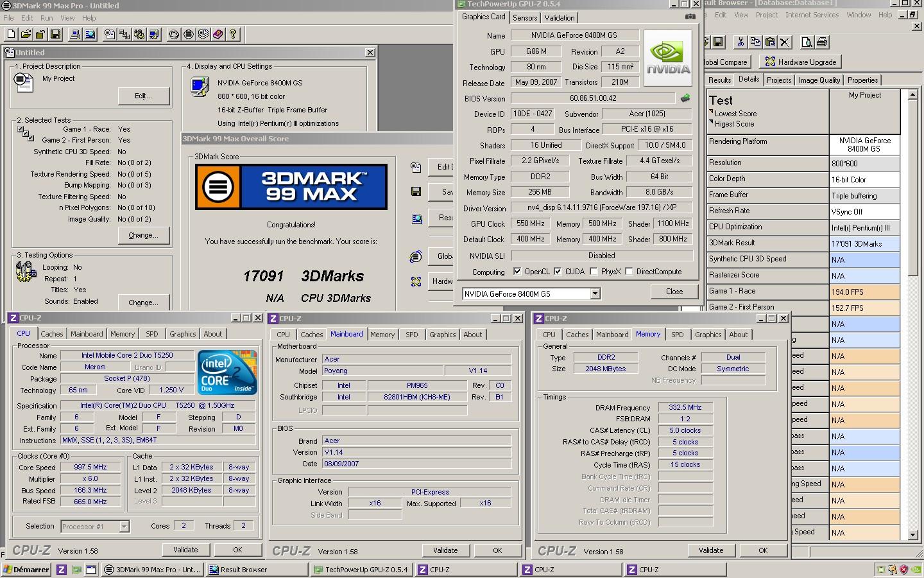This screenshot has height=578, width=924.
Task: Click Intel Core 2 Duo logo in CPU-Z
Action: [x=227, y=372]
